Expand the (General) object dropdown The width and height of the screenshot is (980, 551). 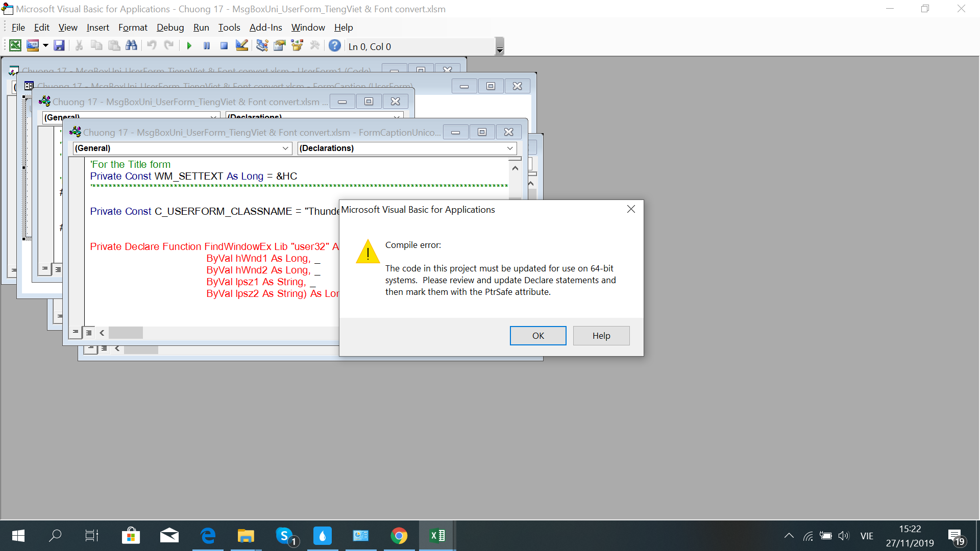click(285, 148)
